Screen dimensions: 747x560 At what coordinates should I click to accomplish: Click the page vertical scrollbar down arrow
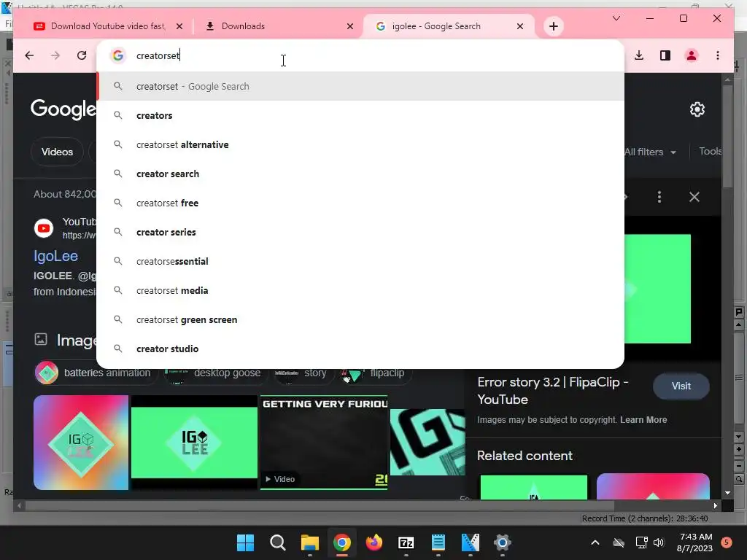click(x=727, y=493)
